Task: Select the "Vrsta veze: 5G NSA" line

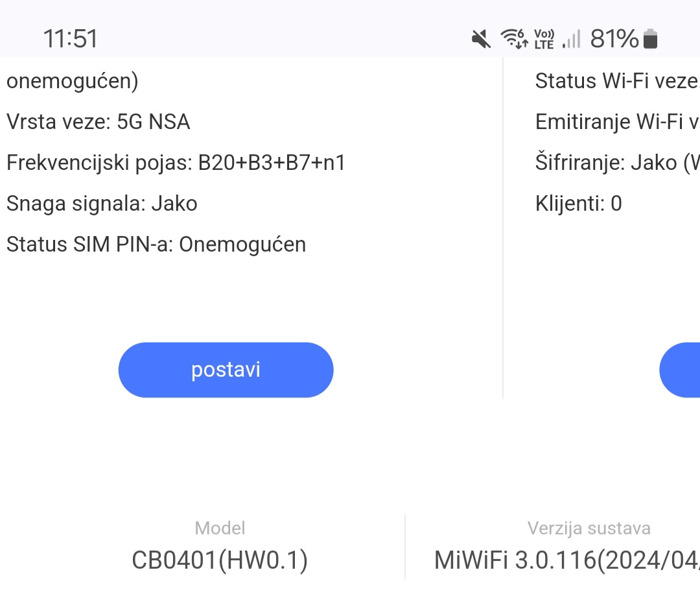Action: tap(99, 122)
